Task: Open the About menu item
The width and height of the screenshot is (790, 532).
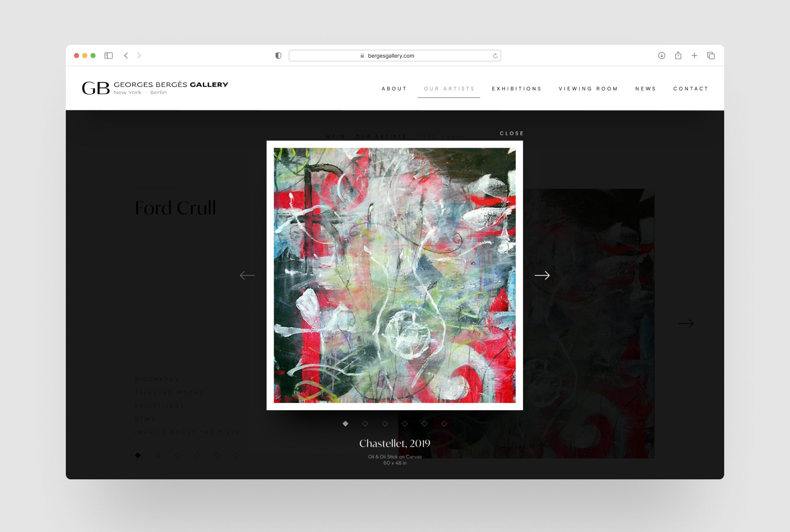Action: pyautogui.click(x=394, y=88)
